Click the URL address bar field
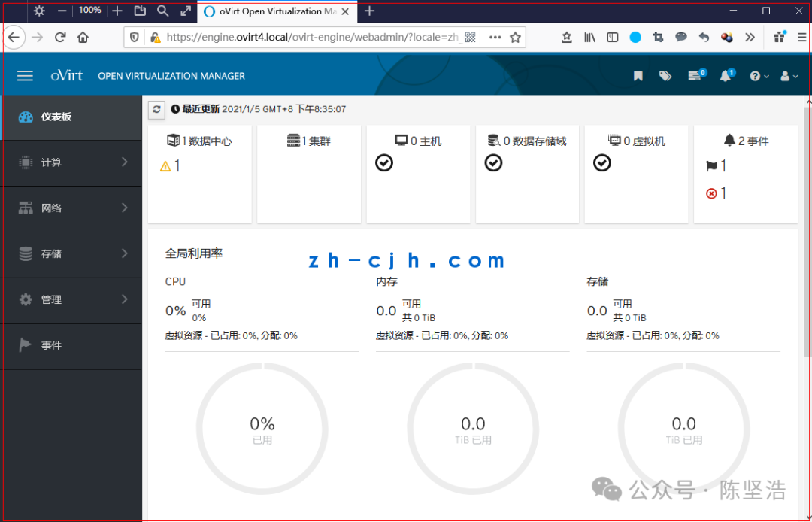This screenshot has width=812, height=522. (x=325, y=38)
